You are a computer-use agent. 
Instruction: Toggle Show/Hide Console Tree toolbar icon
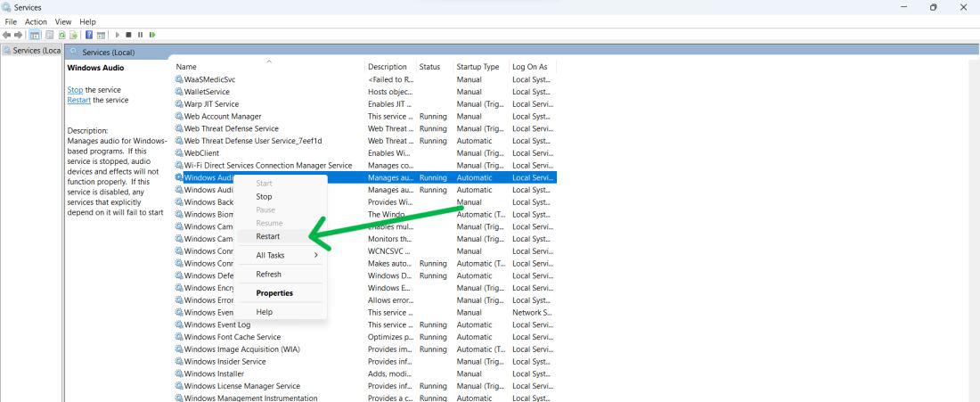click(x=35, y=35)
